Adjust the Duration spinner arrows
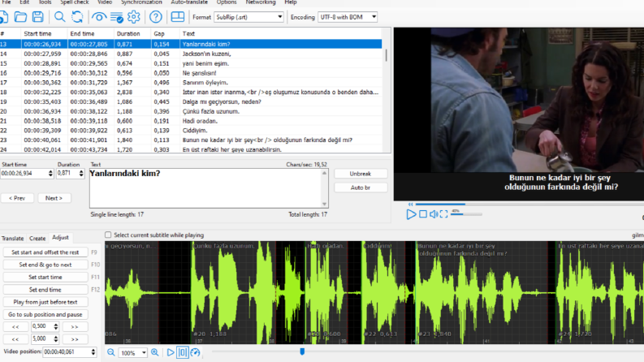 pyautogui.click(x=81, y=173)
